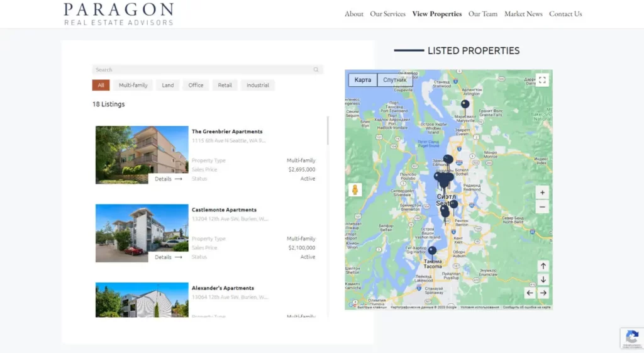Pan the map right with arrow
The width and height of the screenshot is (644, 353).
[543, 293]
